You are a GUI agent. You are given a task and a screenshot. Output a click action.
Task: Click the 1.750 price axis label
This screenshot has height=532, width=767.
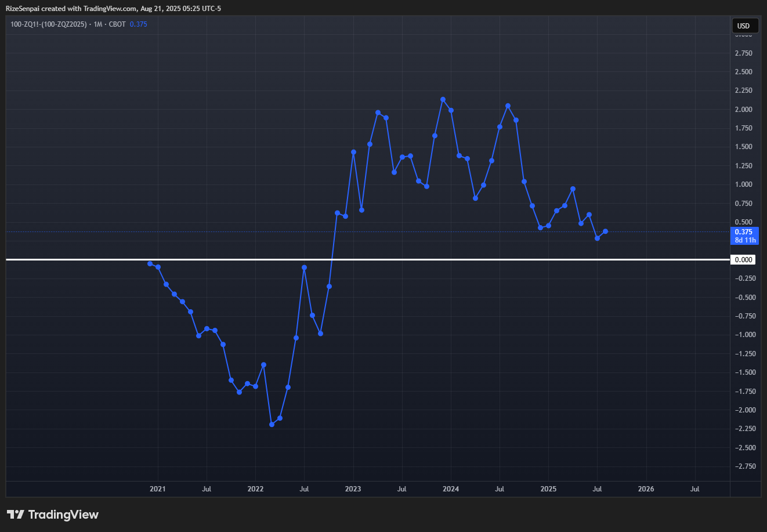pos(744,128)
